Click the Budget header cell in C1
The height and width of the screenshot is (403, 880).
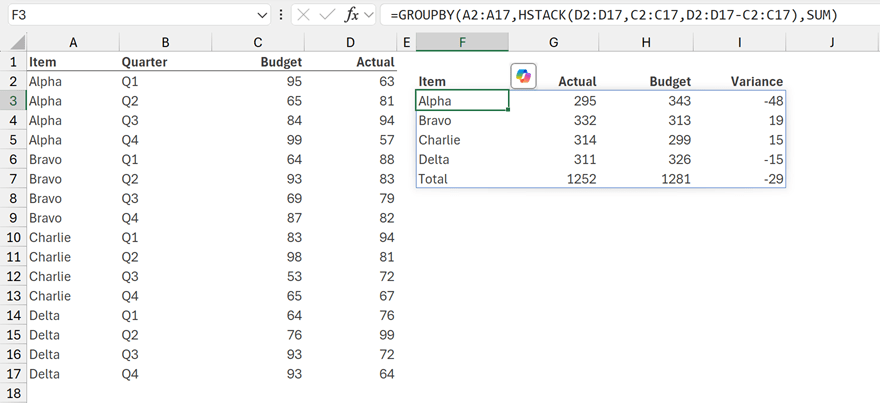(x=258, y=62)
